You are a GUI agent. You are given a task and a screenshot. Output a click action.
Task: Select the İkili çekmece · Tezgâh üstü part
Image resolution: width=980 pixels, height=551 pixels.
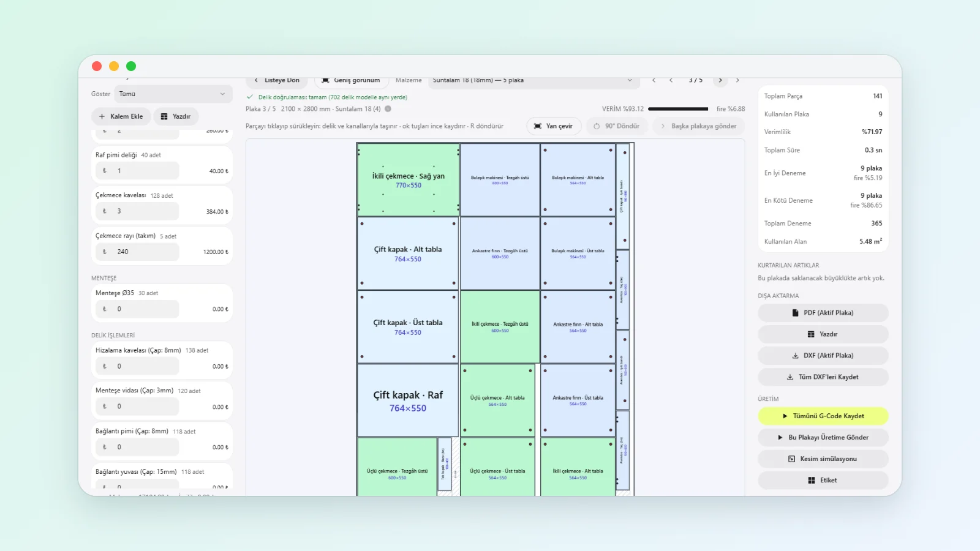point(500,327)
